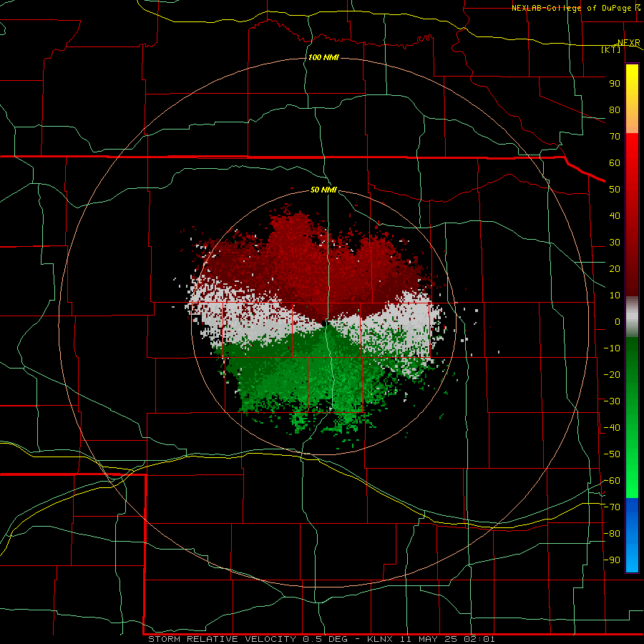
Task: Click "STORM RELATIVE VELOCITY" in the bottom caption
Action: click(222, 639)
